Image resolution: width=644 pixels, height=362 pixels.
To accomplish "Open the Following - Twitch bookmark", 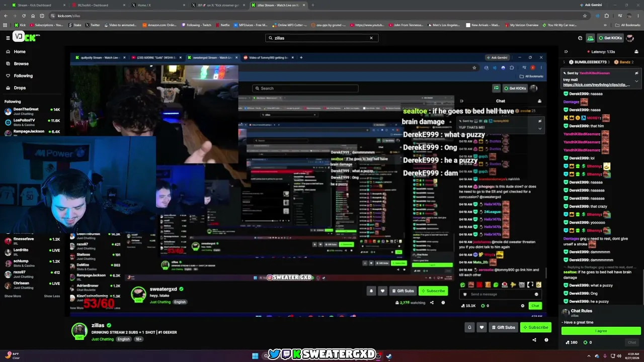I will pyautogui.click(x=197, y=25).
